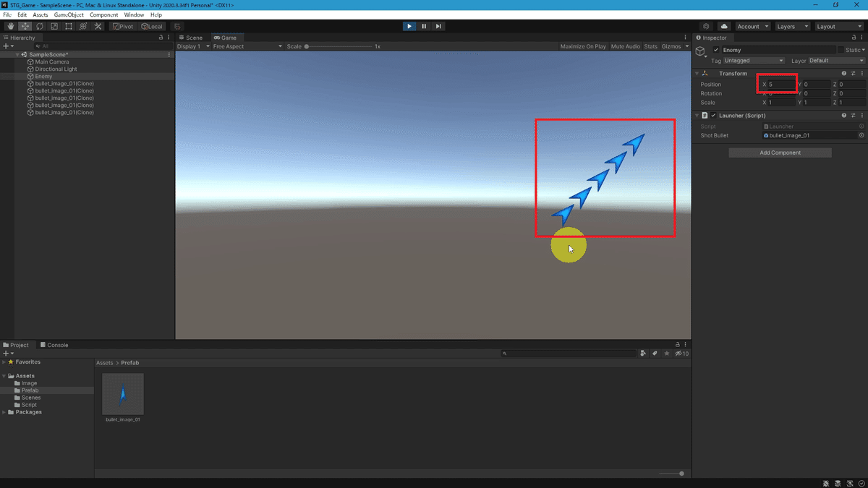Viewport: 868px width, 488px height.
Task: Toggle the Pivot handle position button
Action: click(x=124, y=27)
